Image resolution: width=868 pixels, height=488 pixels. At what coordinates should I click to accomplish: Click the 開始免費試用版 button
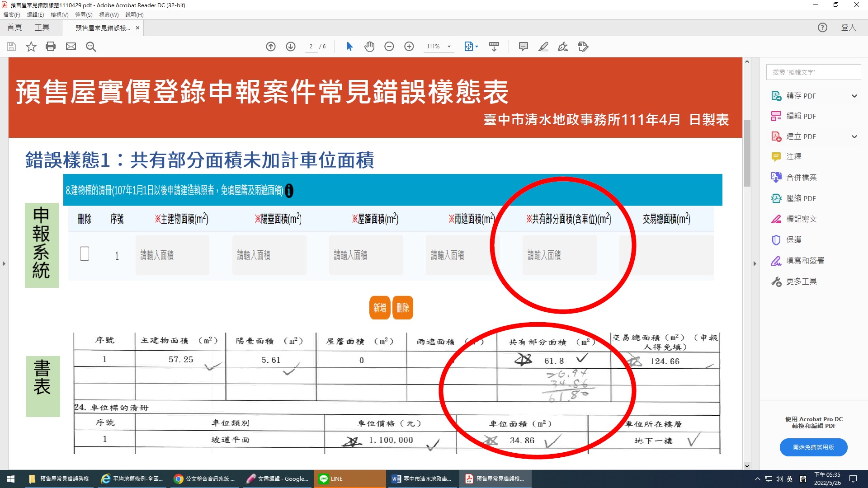tap(813, 447)
